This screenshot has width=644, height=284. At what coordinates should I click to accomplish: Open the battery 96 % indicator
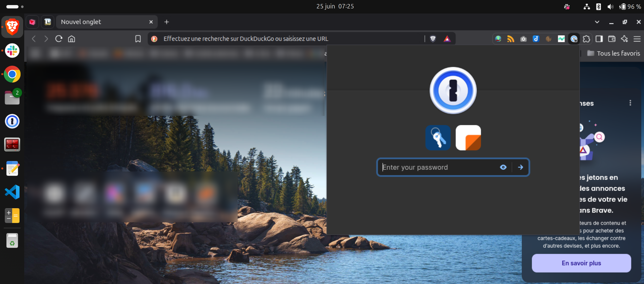pyautogui.click(x=630, y=7)
